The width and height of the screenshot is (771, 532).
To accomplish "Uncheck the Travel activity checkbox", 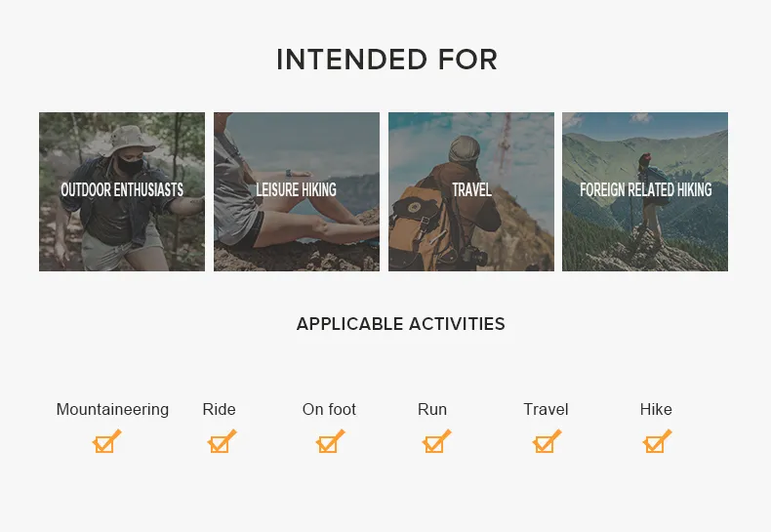I will pyautogui.click(x=546, y=443).
